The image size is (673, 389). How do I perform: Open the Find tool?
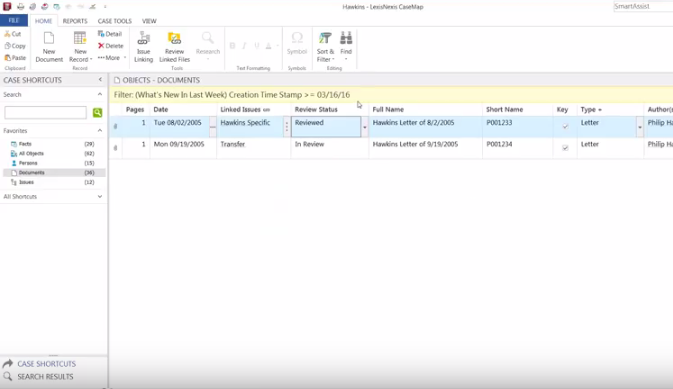click(x=346, y=46)
